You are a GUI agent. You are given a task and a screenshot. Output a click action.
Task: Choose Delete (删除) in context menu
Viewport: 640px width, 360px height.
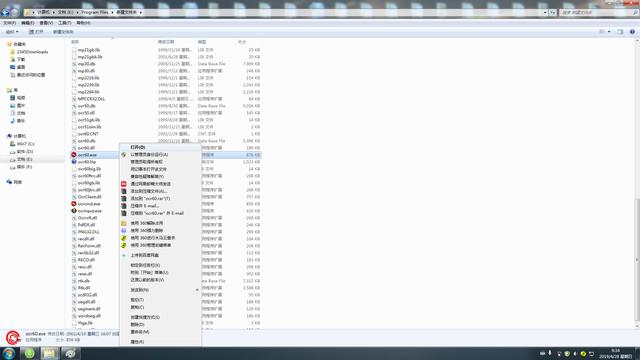click(137, 324)
